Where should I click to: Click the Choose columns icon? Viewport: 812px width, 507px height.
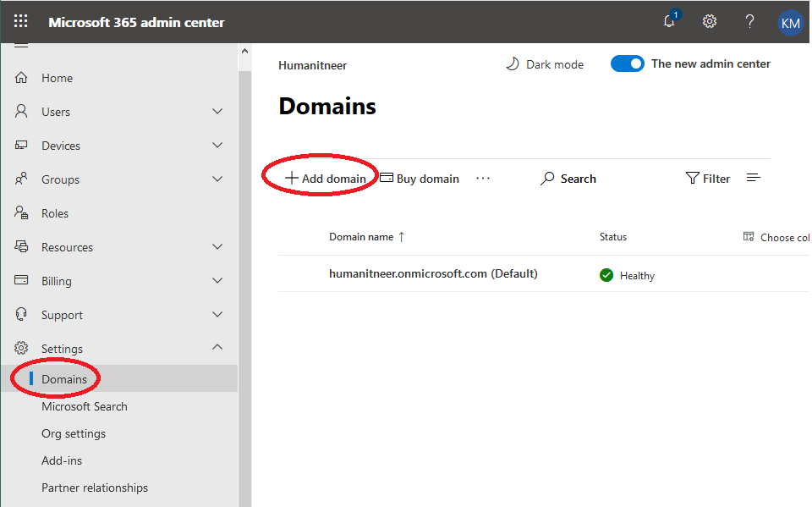pyautogui.click(x=749, y=236)
